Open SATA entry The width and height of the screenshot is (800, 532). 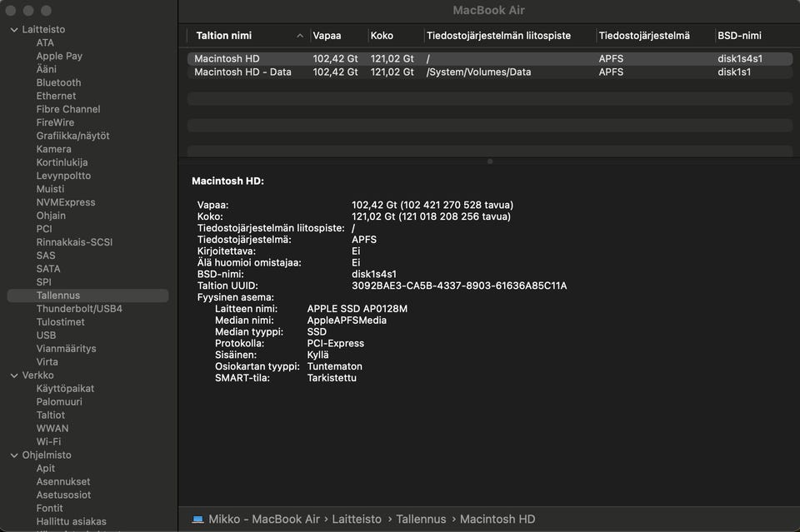[48, 269]
